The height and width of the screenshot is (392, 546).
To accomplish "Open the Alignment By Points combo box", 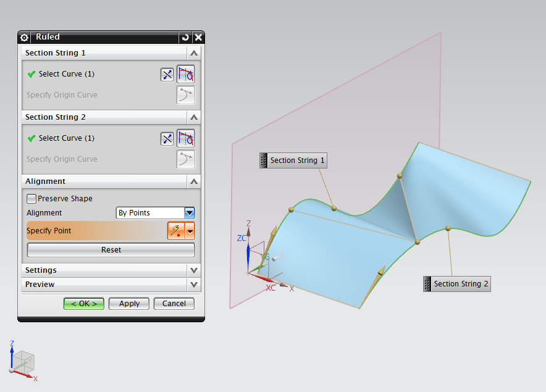I will point(155,213).
